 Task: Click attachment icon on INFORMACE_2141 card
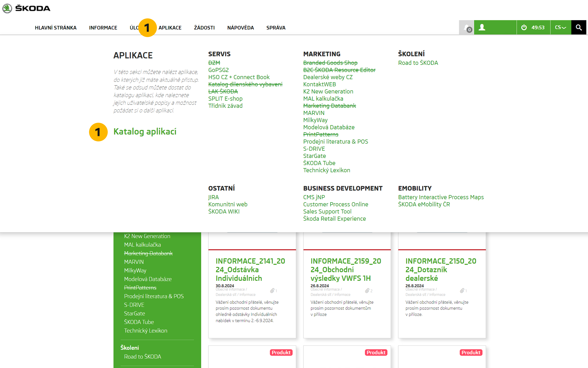click(272, 291)
